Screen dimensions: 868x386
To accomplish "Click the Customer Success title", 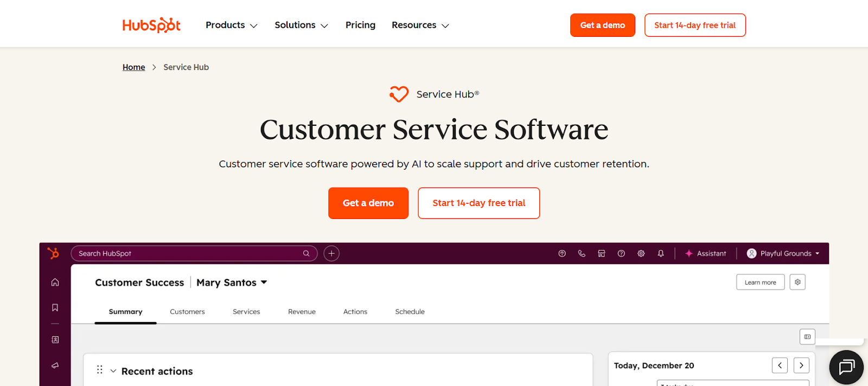I will coord(139,282).
